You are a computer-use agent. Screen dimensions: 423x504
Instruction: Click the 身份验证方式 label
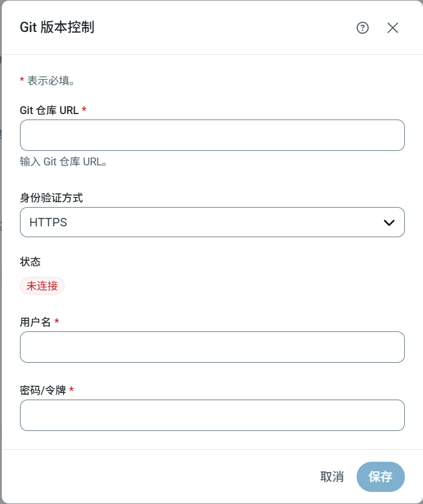(x=51, y=197)
